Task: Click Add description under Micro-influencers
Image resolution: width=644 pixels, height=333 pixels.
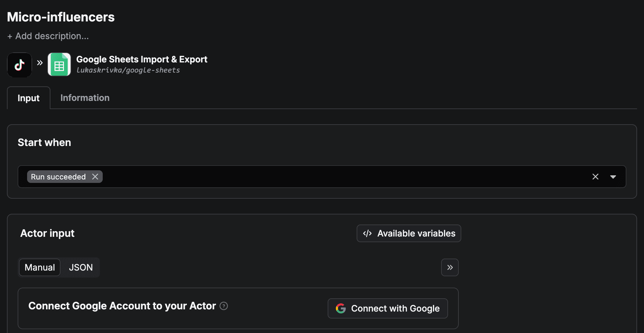Action: click(x=48, y=36)
